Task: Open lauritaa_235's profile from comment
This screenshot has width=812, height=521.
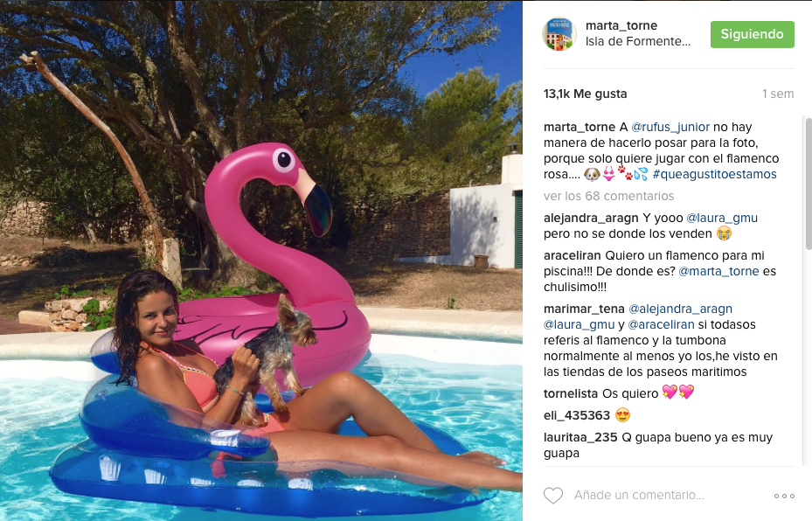Action: (580, 438)
